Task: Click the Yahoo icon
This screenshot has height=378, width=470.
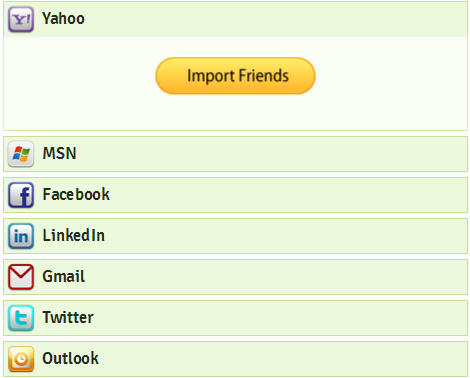Action: (x=21, y=19)
